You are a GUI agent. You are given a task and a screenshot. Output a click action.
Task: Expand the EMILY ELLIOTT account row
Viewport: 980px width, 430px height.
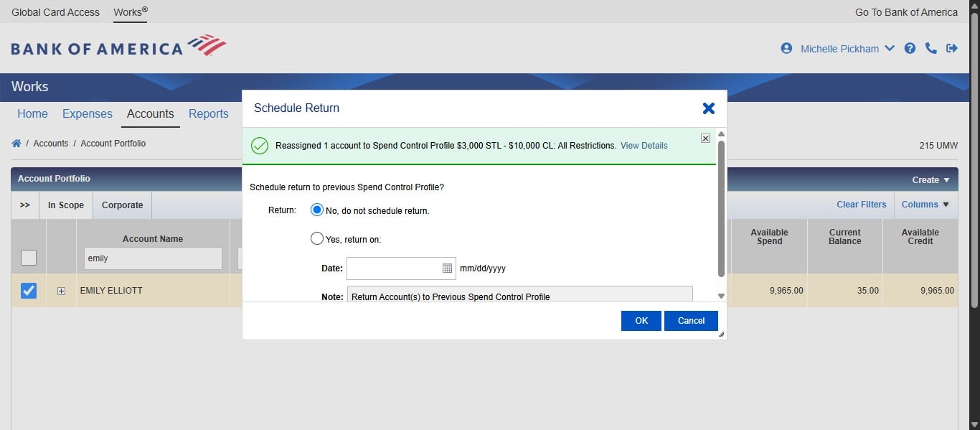coord(61,291)
